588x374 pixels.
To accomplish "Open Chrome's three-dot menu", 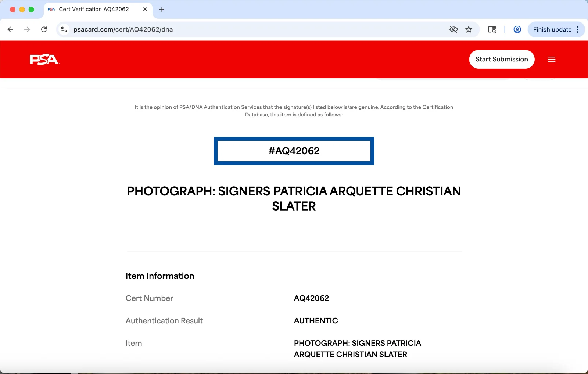I will pos(578,29).
